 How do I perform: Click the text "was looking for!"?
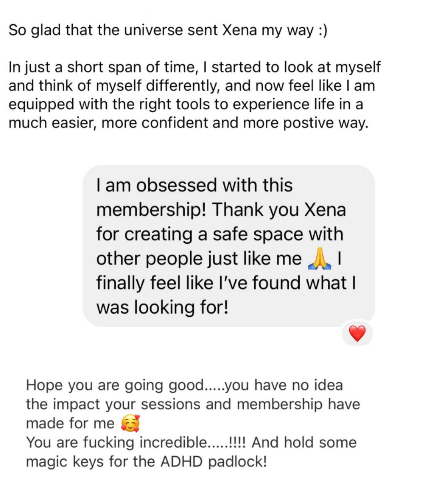162,307
